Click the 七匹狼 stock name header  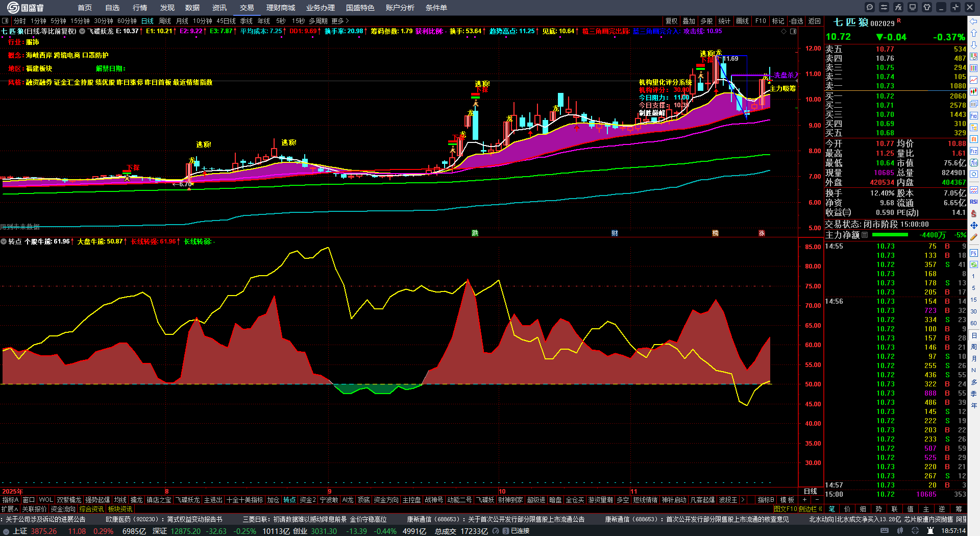pos(851,22)
